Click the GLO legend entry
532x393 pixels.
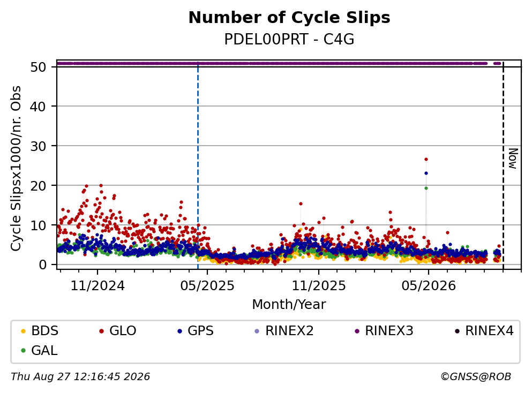(117, 330)
